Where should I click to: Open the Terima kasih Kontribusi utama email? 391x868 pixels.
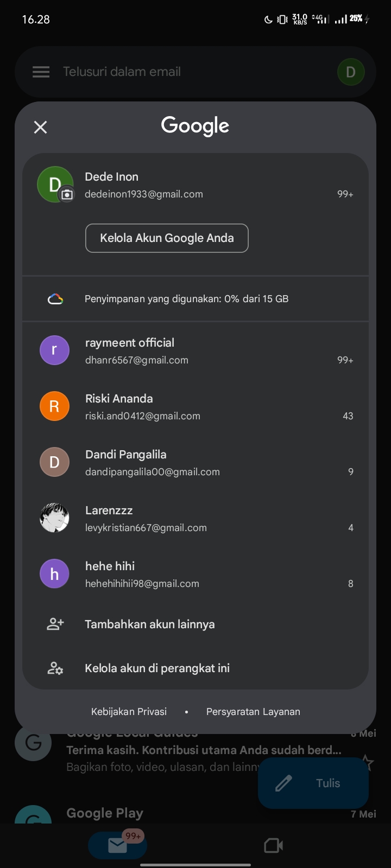[204, 750]
